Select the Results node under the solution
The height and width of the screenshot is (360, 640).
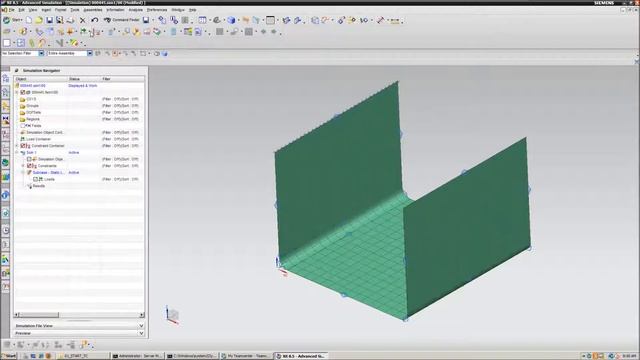pyautogui.click(x=38, y=186)
